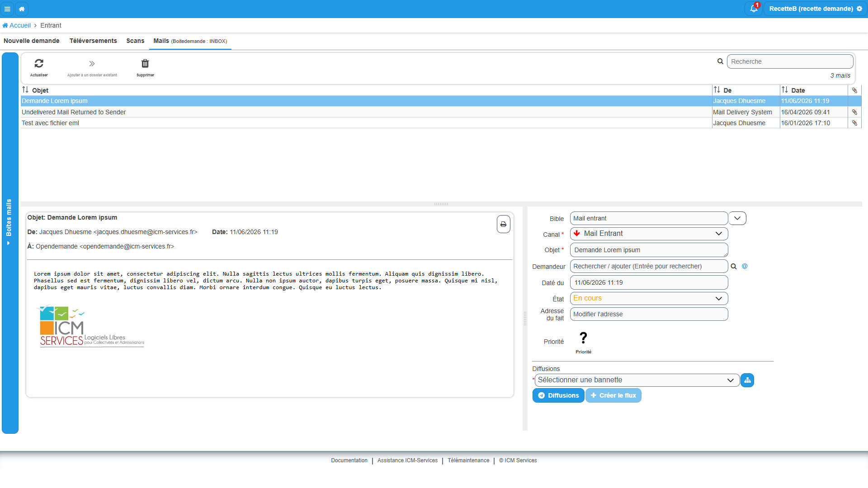Click attachment icon on Undelivered Mail row
The height and width of the screenshot is (488, 868).
coord(854,112)
